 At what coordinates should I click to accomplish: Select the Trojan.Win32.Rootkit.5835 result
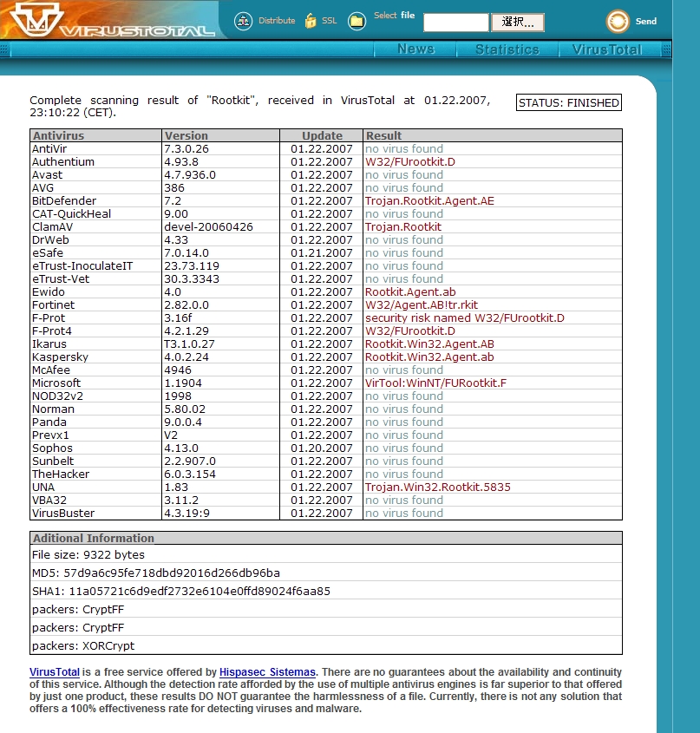click(x=438, y=488)
